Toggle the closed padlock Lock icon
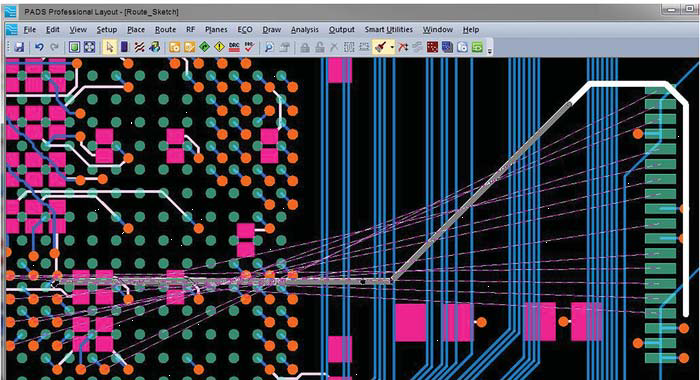This screenshot has width=700, height=380. click(x=305, y=47)
